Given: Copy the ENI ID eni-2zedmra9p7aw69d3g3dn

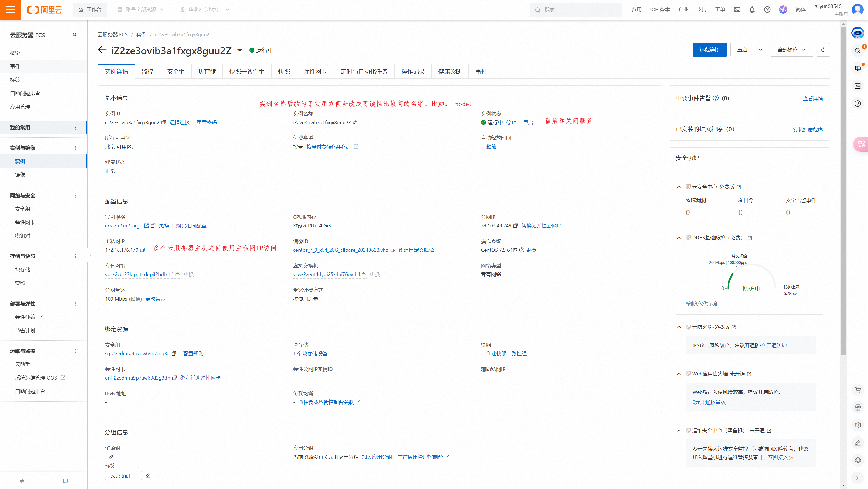Looking at the screenshot, I should [174, 378].
